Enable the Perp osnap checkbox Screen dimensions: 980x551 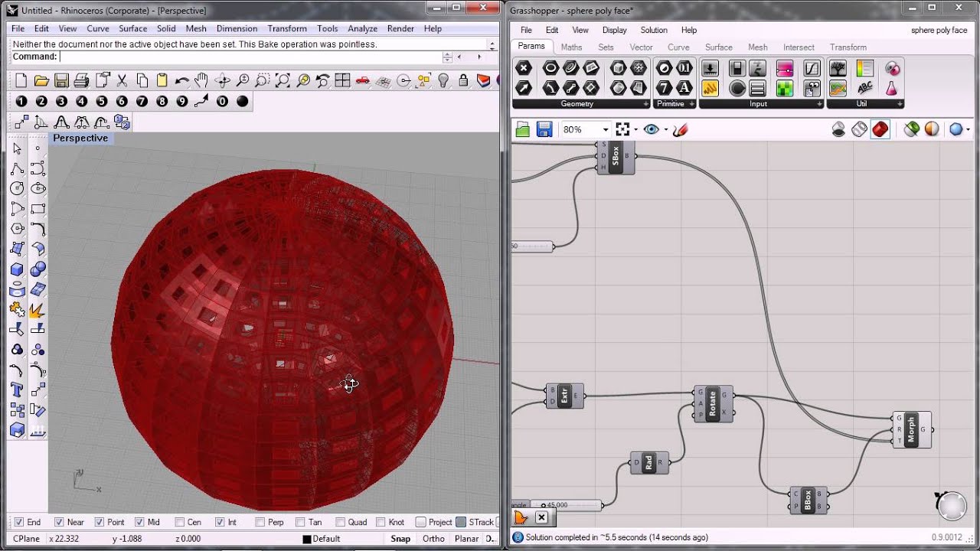coord(260,522)
